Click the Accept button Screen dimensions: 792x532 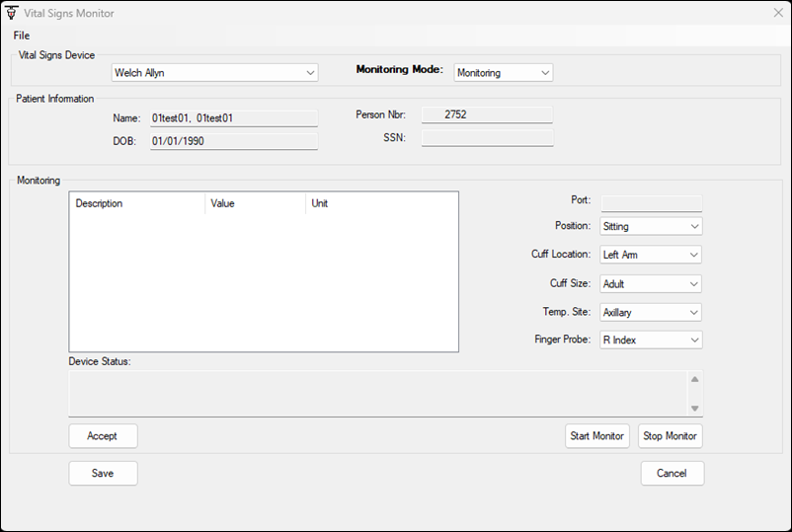(103, 436)
